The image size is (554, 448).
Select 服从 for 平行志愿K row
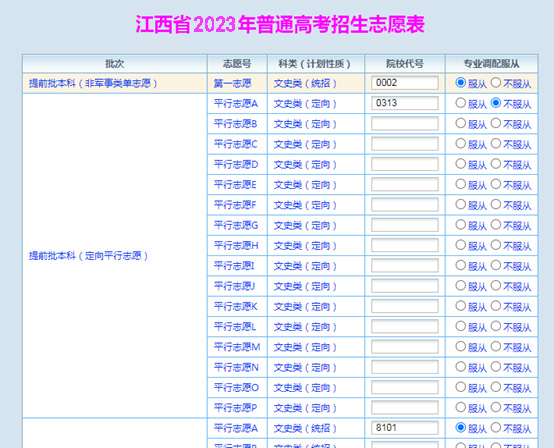tap(460, 306)
